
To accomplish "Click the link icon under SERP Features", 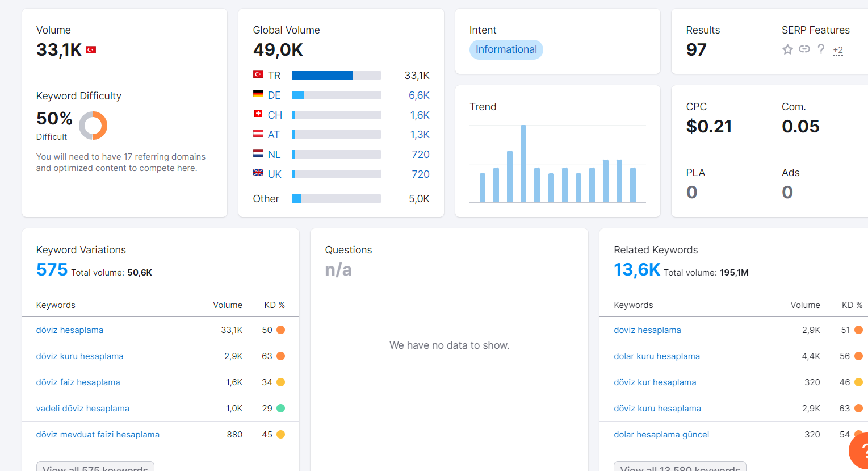I will 804,49.
